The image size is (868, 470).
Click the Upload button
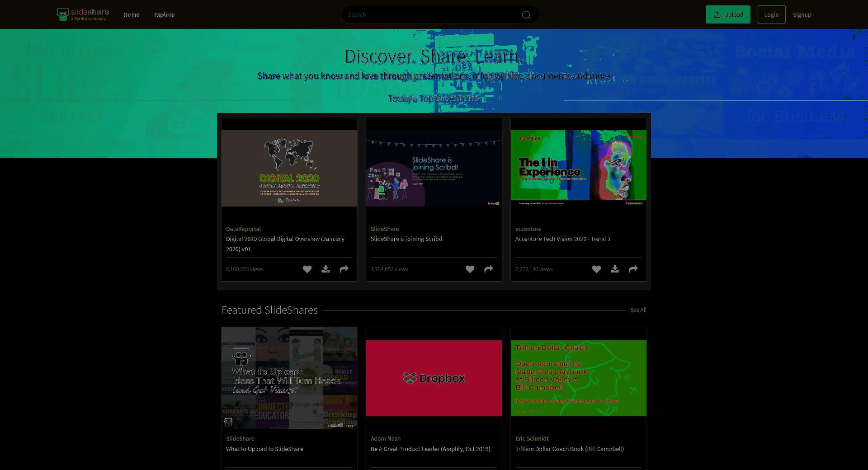tap(728, 14)
